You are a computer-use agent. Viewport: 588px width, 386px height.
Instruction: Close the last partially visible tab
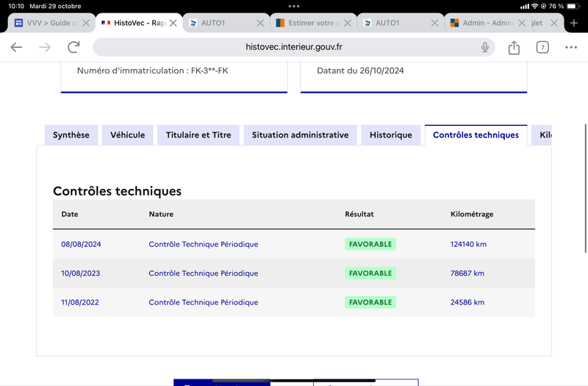coord(554,23)
